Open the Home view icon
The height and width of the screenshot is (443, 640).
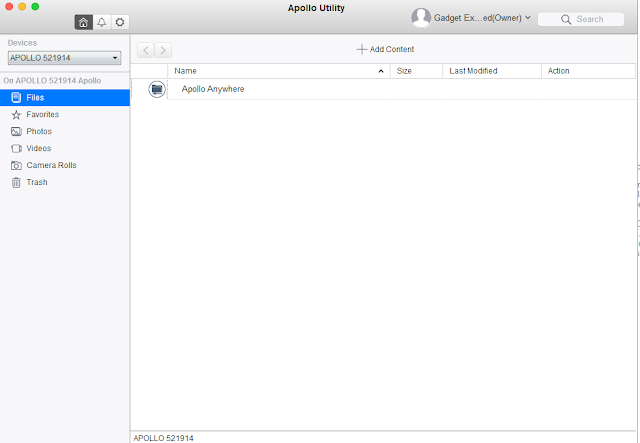click(x=83, y=22)
